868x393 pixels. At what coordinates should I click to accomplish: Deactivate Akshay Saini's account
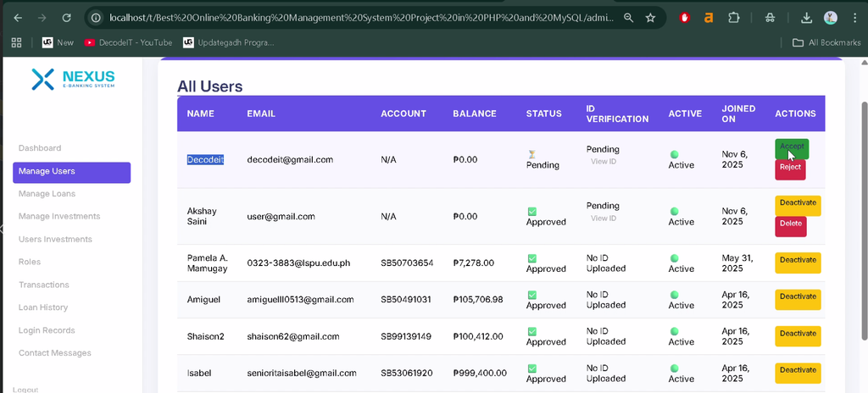[x=798, y=205]
